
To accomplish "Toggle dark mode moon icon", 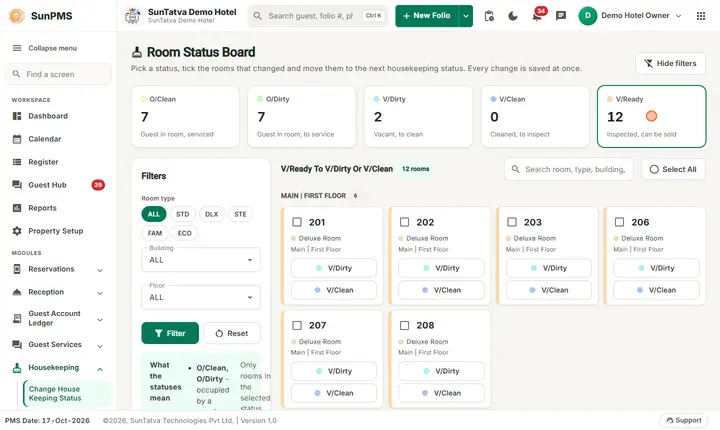I will pyautogui.click(x=513, y=16).
